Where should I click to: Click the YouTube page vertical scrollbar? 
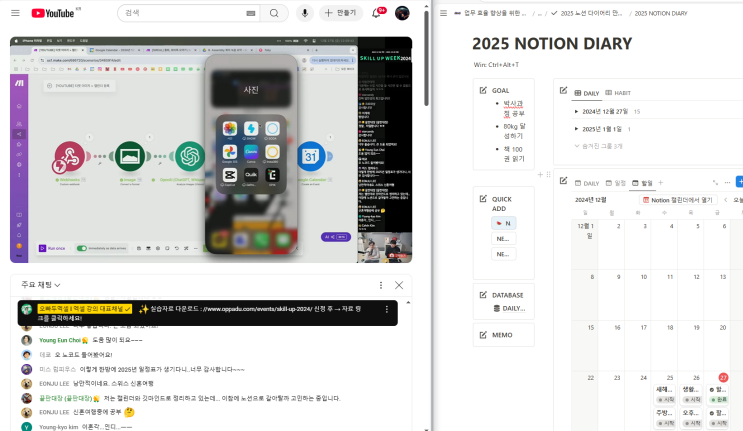click(426, 57)
